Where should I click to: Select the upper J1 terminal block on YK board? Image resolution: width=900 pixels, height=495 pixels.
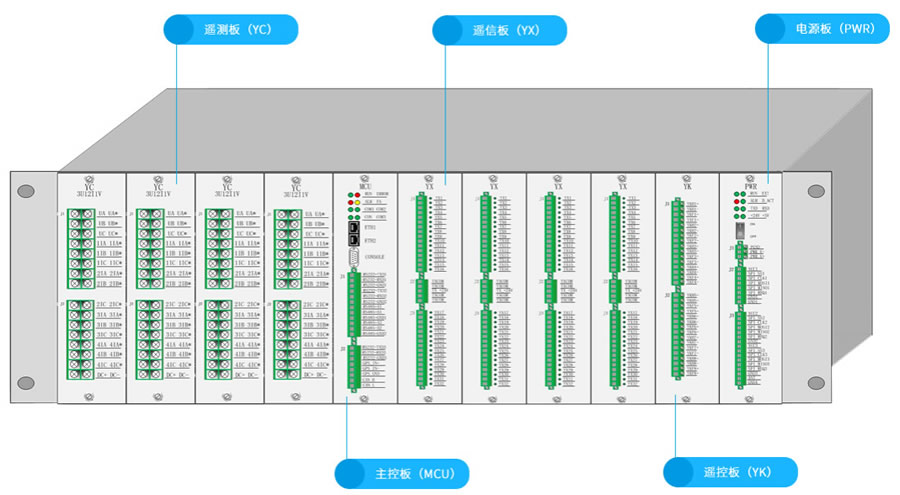pyautogui.click(x=678, y=242)
